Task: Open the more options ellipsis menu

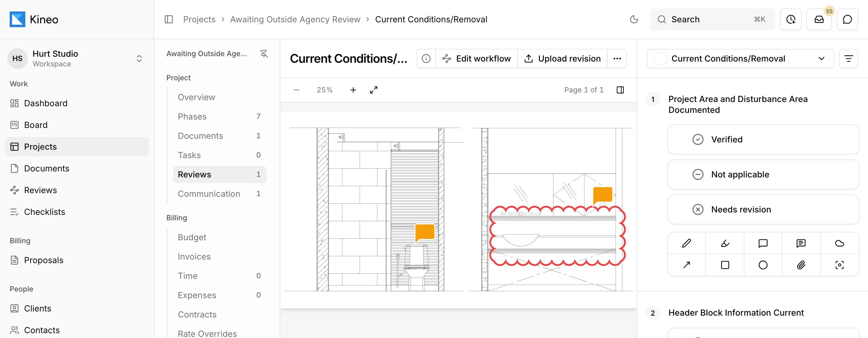Action: pos(617,59)
